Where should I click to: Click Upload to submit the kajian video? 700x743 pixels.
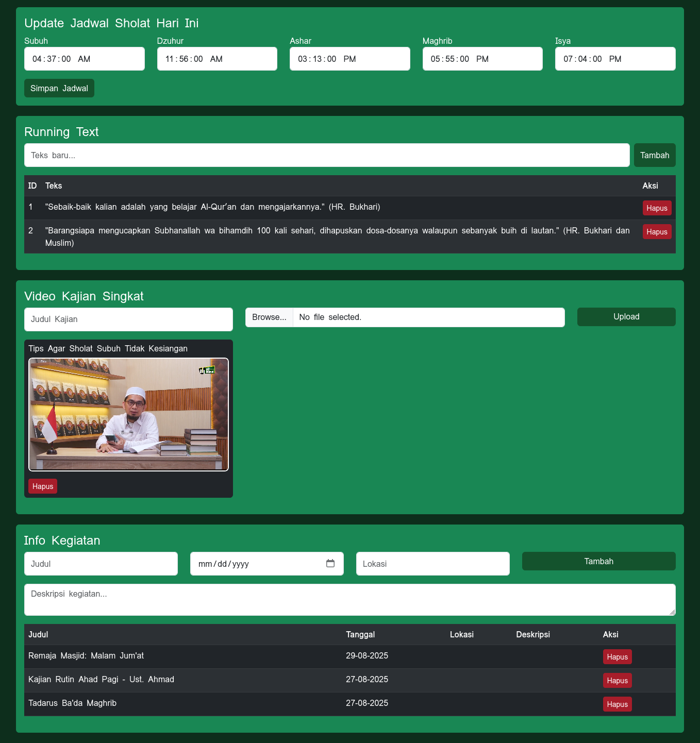point(626,316)
